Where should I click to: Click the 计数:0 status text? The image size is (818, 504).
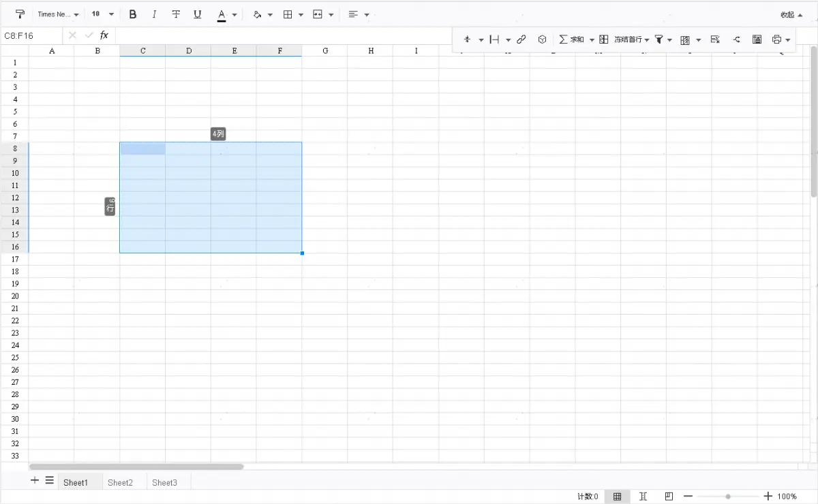coord(588,497)
